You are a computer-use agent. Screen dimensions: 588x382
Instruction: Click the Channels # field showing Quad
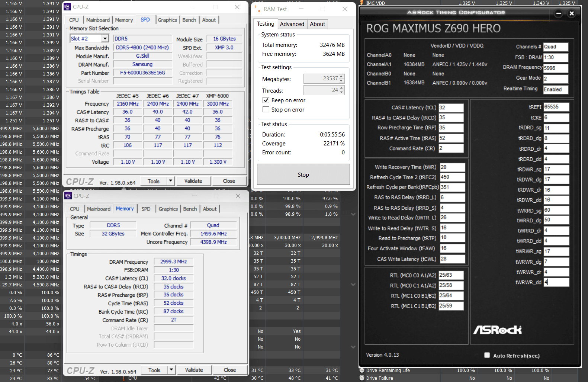[x=556, y=47]
